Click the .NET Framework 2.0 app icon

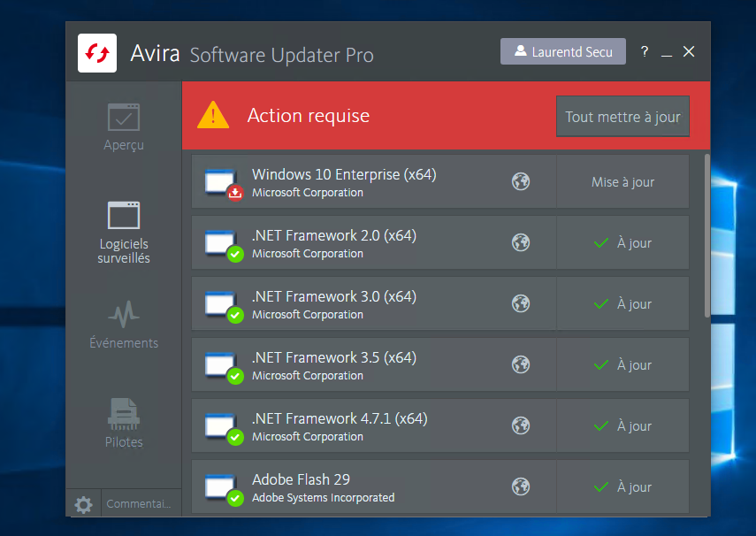click(223, 245)
